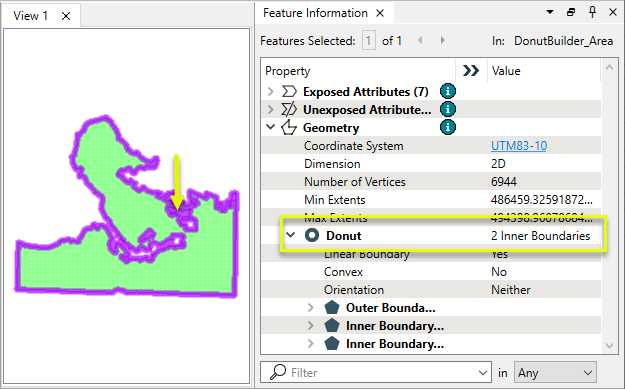Collapse the Donut tree node
The width and height of the screenshot is (625, 389).
tap(291, 235)
